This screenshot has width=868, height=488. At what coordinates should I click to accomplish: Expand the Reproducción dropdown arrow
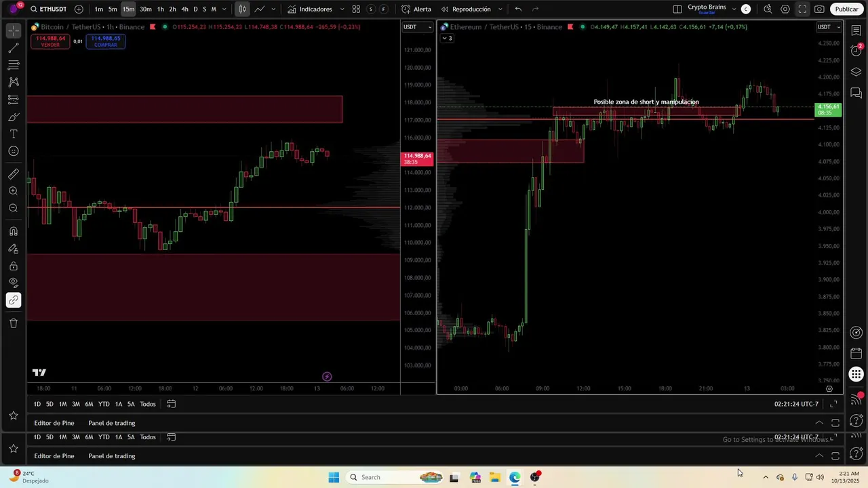pyautogui.click(x=500, y=9)
